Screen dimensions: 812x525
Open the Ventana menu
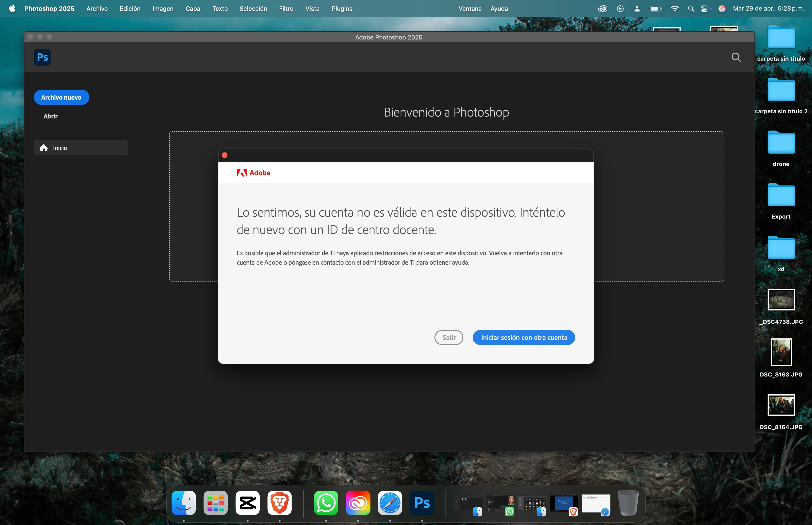(x=469, y=9)
